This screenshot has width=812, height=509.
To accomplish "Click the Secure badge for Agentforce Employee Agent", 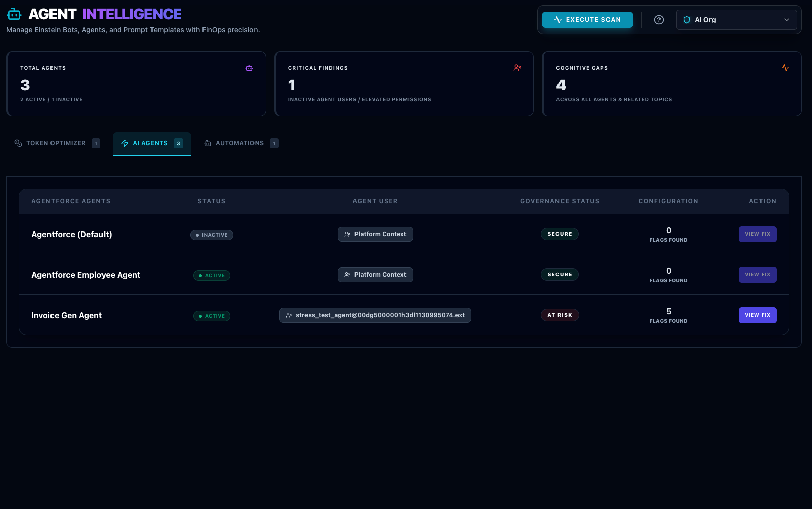I will [560, 275].
